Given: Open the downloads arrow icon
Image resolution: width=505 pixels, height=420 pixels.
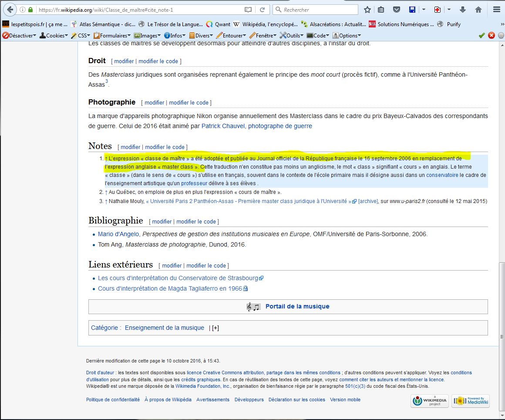Looking at the screenshot, I should click(463, 10).
